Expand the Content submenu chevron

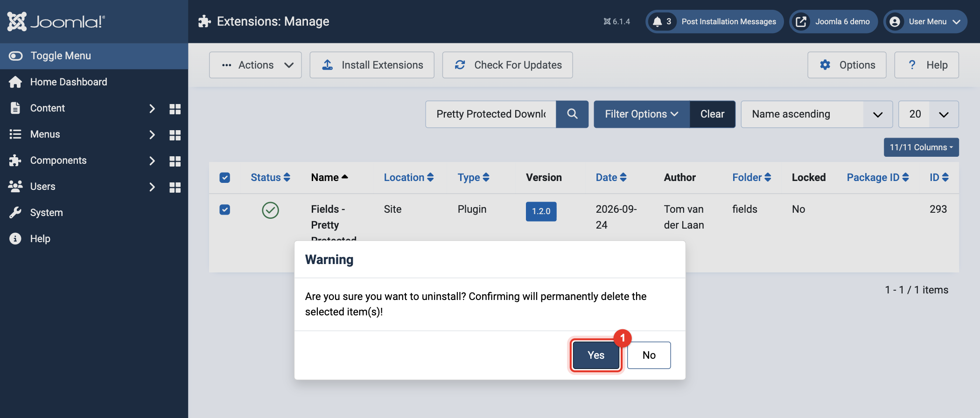pos(152,109)
